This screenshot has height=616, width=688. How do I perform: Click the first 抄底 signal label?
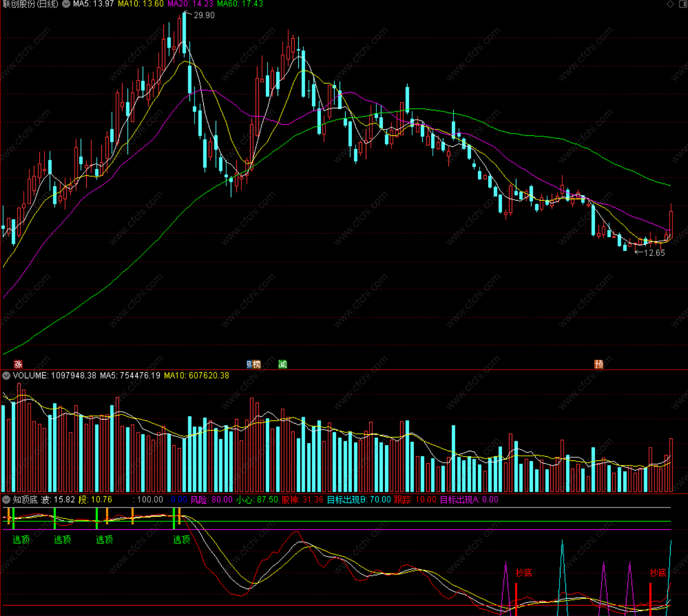[524, 573]
